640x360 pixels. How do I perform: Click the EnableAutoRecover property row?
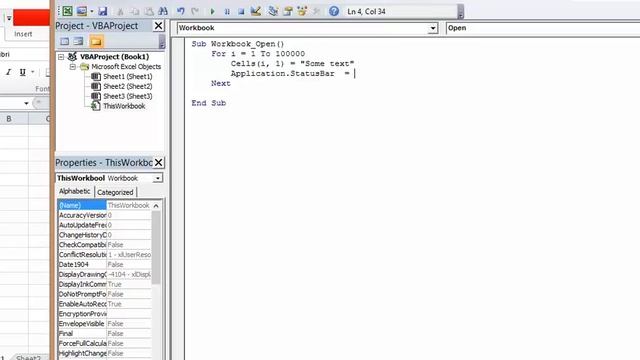[x=104, y=304]
